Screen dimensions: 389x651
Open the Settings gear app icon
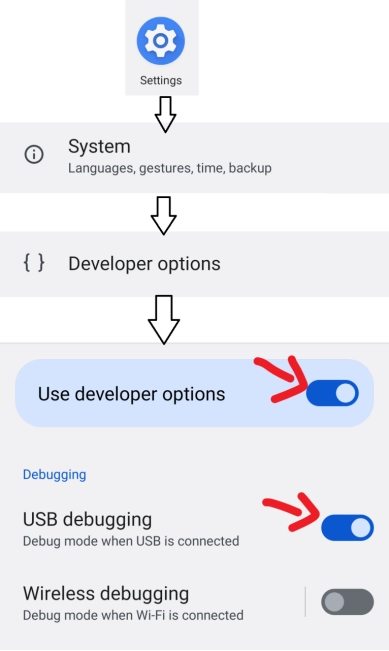tap(161, 41)
